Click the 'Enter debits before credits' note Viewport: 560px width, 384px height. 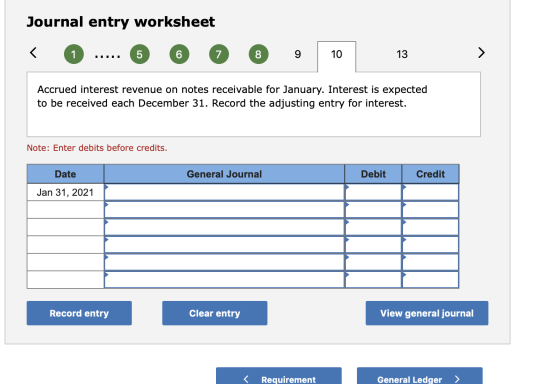[x=97, y=148]
